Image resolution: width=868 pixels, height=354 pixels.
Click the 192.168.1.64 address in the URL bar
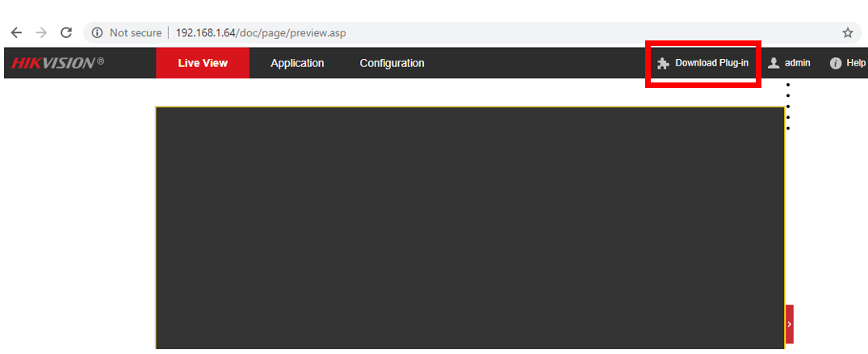pos(205,33)
